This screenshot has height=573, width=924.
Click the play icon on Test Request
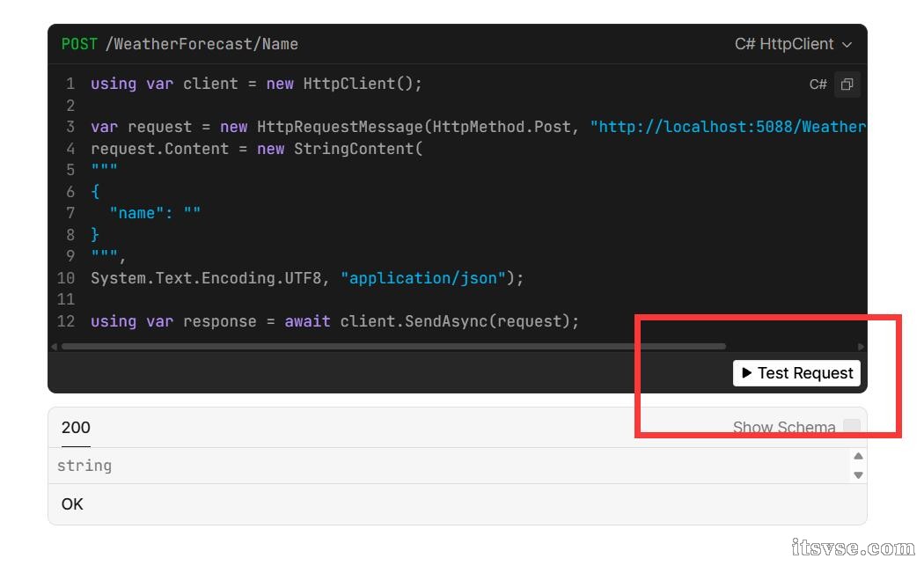746,372
